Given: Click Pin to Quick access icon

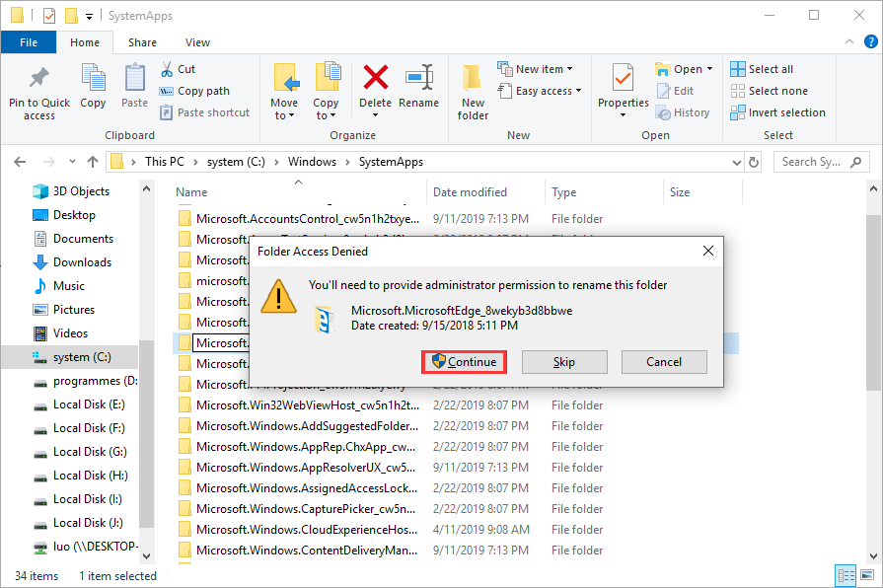Looking at the screenshot, I should [38, 79].
